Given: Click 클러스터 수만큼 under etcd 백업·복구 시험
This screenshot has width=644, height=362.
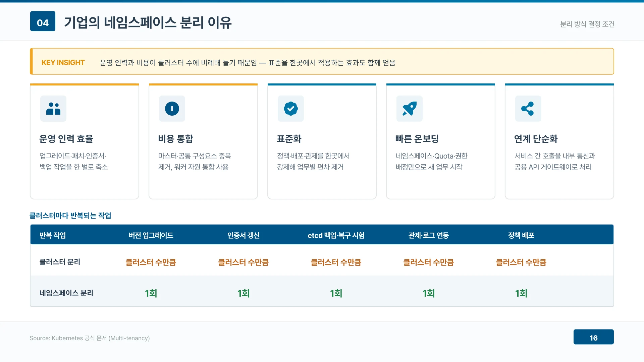Looking at the screenshot, I should coord(336,262).
